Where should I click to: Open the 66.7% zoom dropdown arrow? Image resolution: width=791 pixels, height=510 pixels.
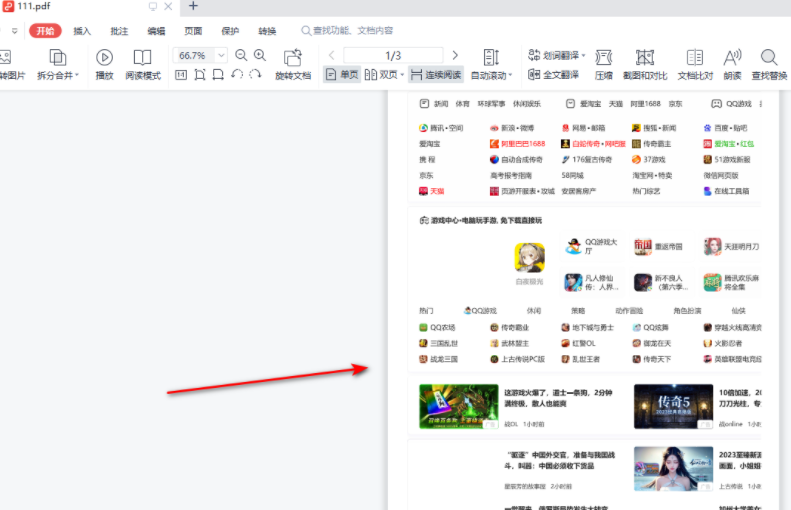(x=221, y=55)
